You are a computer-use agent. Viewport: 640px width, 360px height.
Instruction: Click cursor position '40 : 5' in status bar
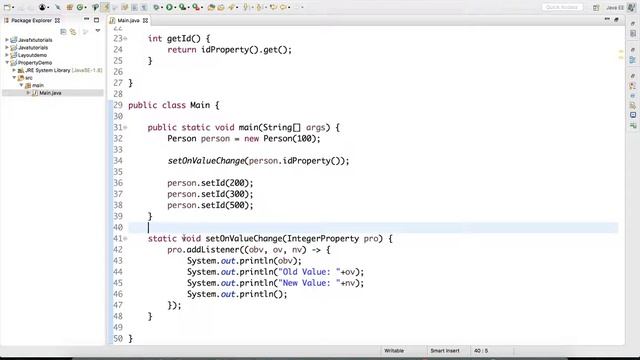481,351
